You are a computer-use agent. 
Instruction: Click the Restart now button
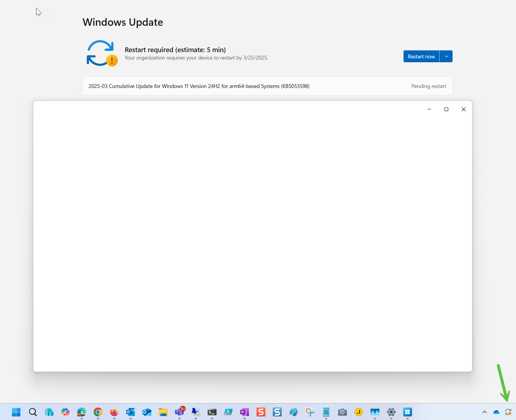tap(421, 56)
